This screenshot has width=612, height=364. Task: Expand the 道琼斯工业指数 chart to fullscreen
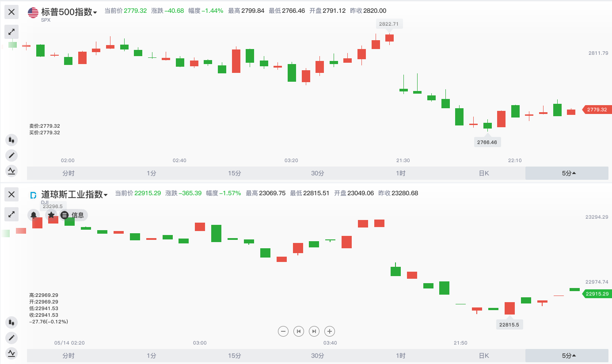click(x=11, y=214)
